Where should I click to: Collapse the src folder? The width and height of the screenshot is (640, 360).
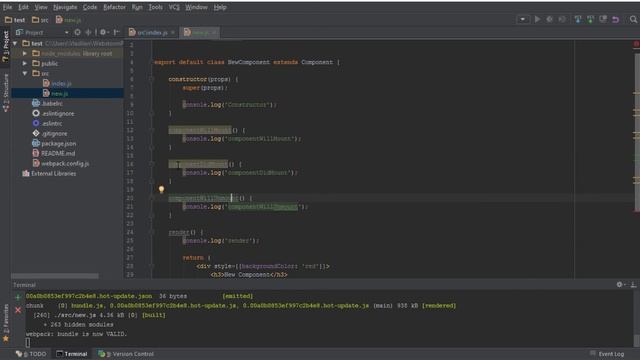(25, 73)
